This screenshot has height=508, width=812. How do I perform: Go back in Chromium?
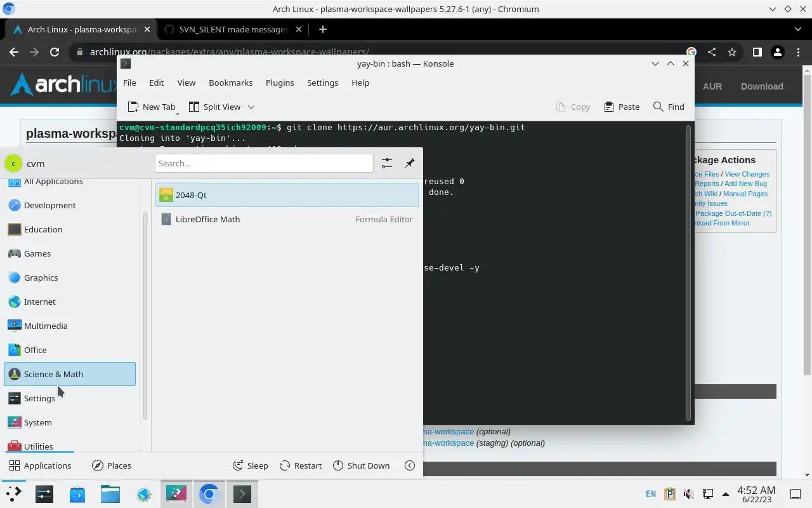click(x=14, y=52)
